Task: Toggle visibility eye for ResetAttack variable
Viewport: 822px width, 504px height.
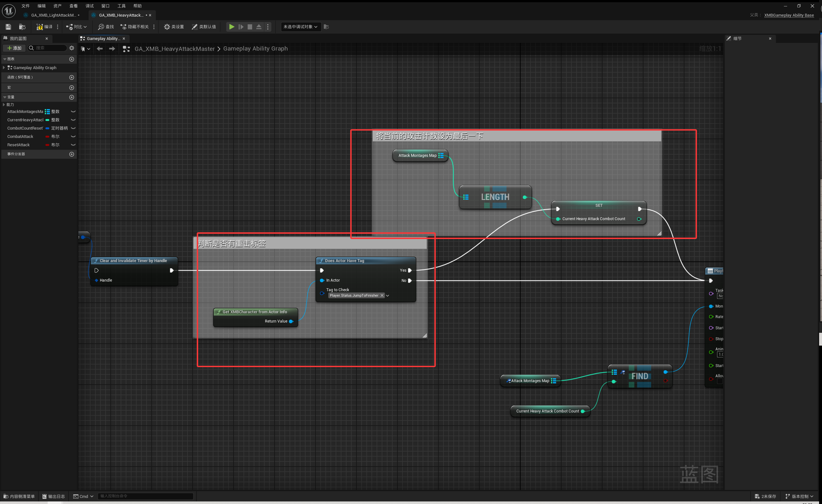Action: click(73, 145)
